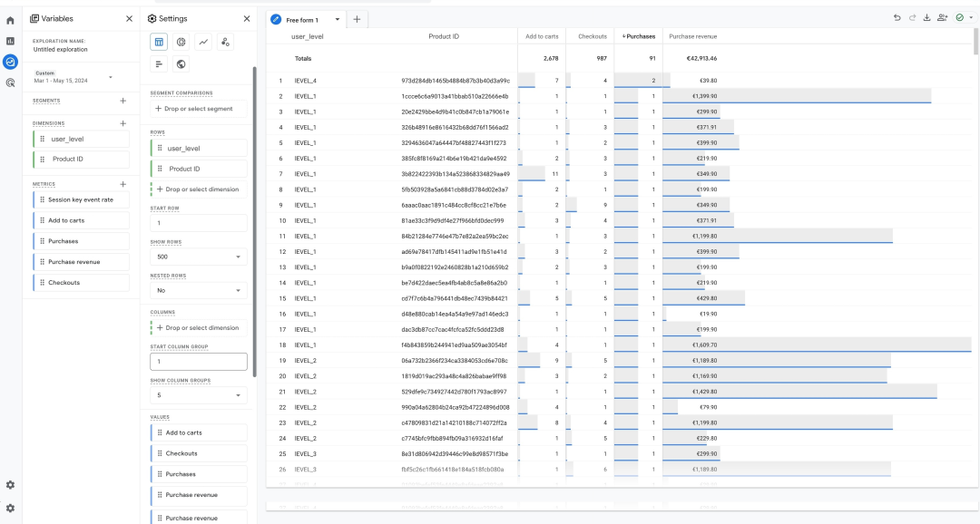This screenshot has height=524, width=980.
Task: Sort by the Add to carts column header
Action: pos(542,36)
